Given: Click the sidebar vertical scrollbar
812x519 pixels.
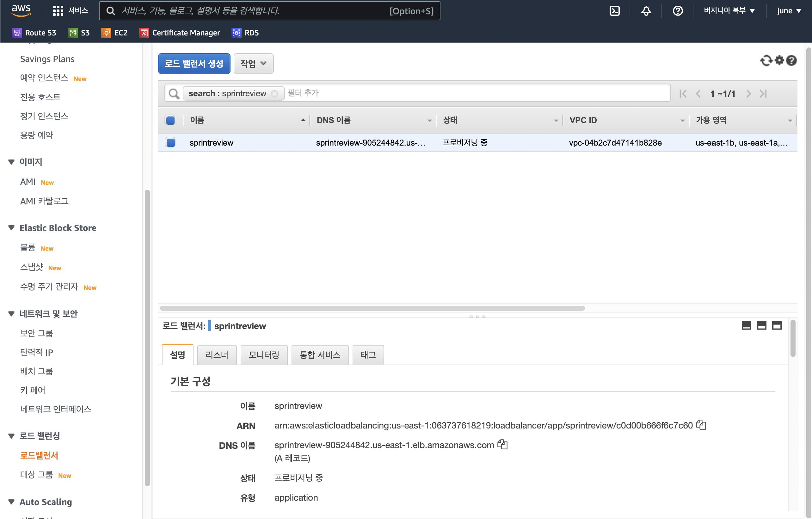Looking at the screenshot, I should (x=147, y=337).
